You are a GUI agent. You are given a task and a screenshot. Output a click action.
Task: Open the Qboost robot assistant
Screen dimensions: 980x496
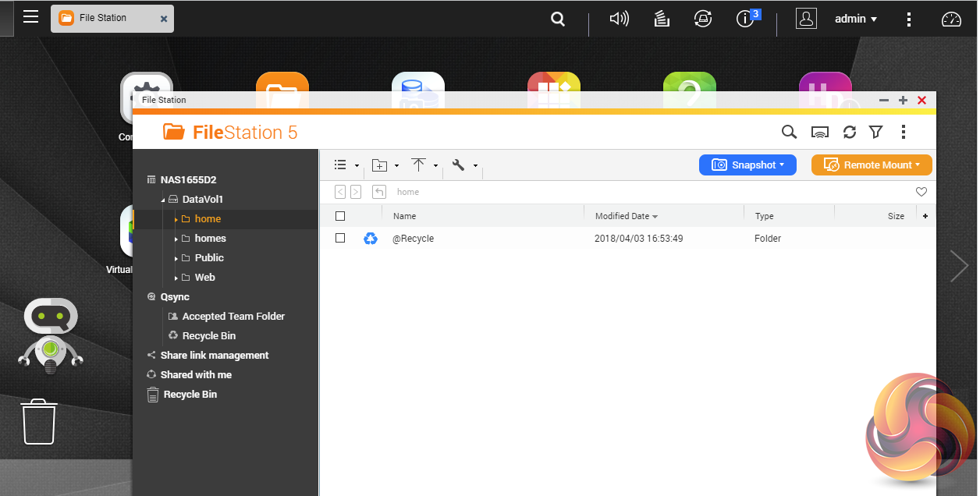click(51, 335)
